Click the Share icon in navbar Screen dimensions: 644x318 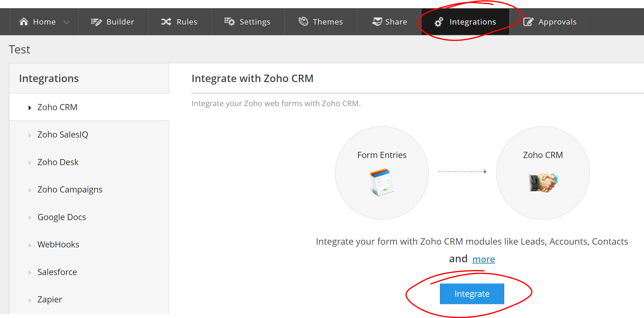pyautogui.click(x=377, y=22)
